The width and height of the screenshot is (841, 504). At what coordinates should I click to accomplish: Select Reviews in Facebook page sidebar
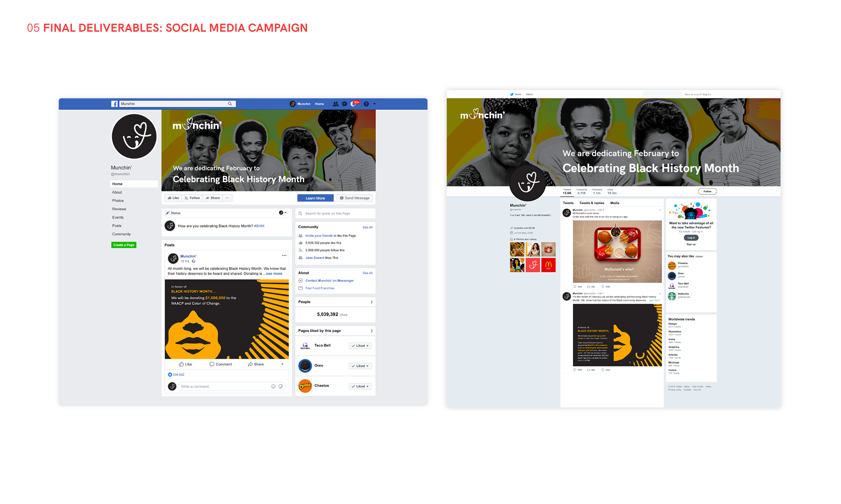tap(119, 209)
